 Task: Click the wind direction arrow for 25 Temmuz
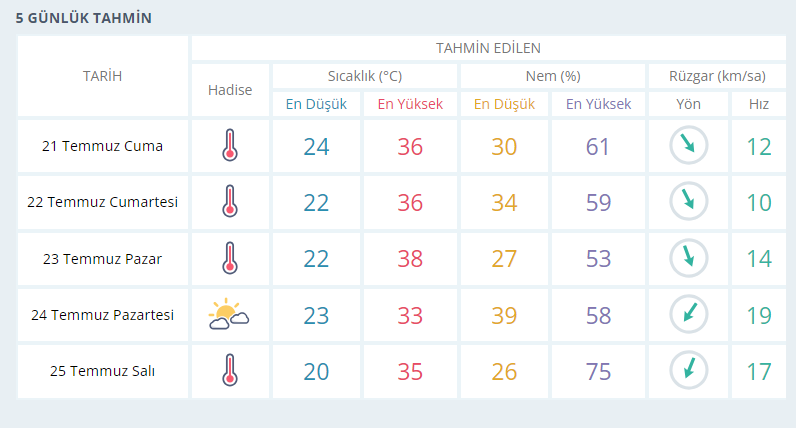point(688,370)
